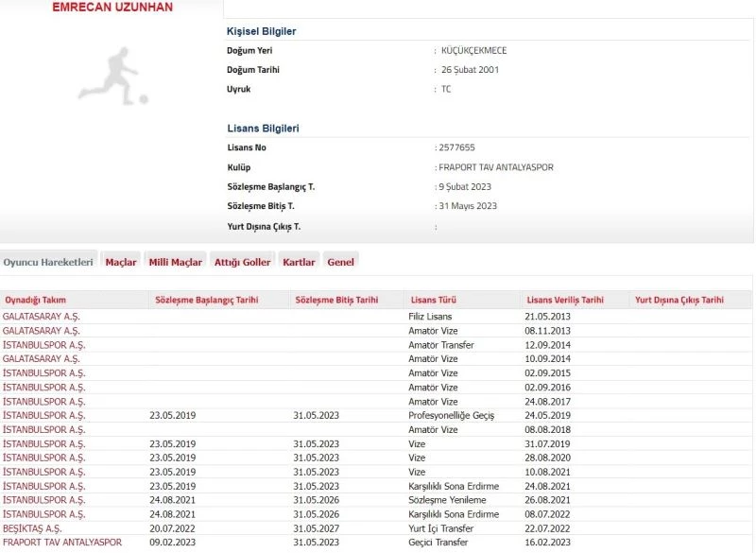The width and height of the screenshot is (756, 553).
Task: Click the Sözleşme Başlangıç Tarihi column header
Action: point(204,300)
